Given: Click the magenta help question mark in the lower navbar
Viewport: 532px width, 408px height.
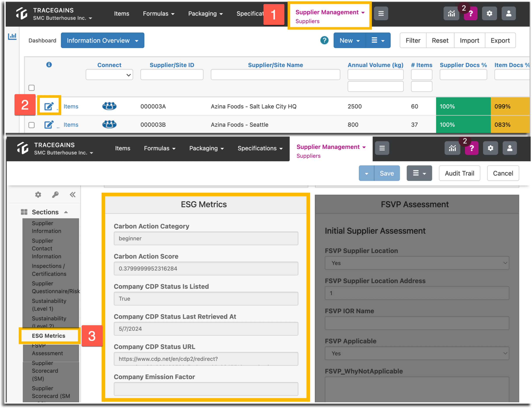Looking at the screenshot, I should point(471,148).
